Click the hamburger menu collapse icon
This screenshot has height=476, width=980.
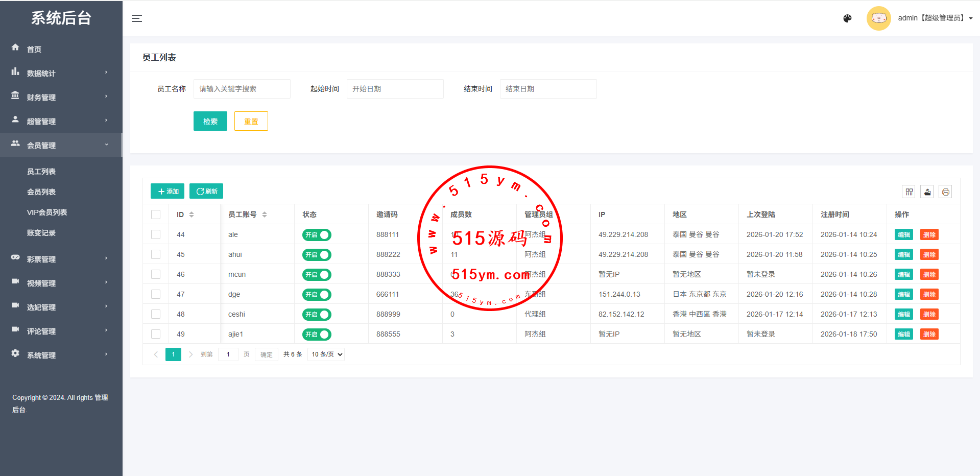(137, 18)
